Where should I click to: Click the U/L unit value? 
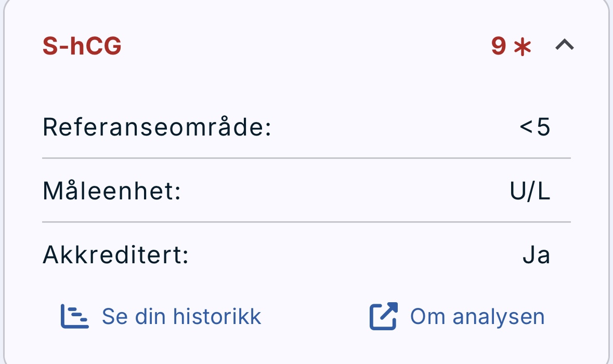point(530,192)
